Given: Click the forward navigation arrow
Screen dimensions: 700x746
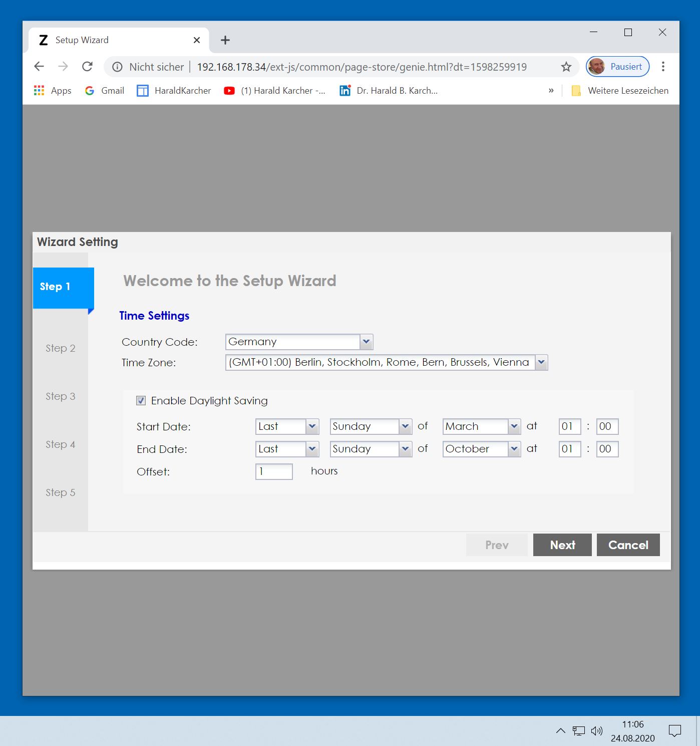Looking at the screenshot, I should click(x=63, y=67).
